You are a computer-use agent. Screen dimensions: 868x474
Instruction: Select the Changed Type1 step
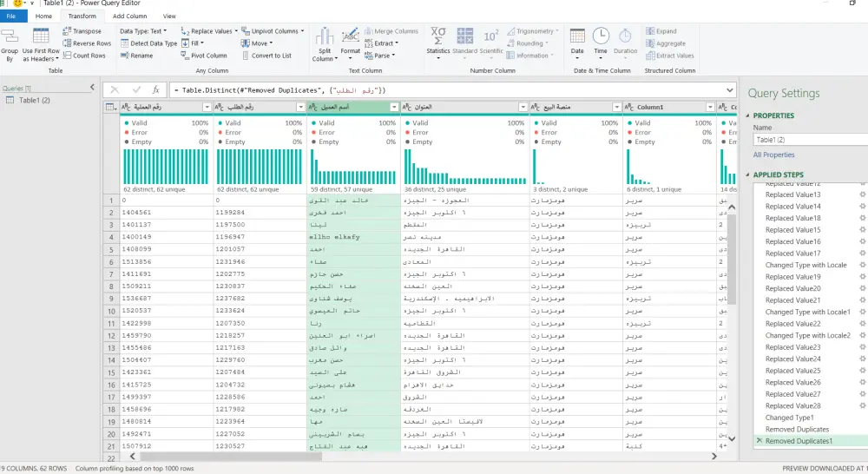click(789, 418)
